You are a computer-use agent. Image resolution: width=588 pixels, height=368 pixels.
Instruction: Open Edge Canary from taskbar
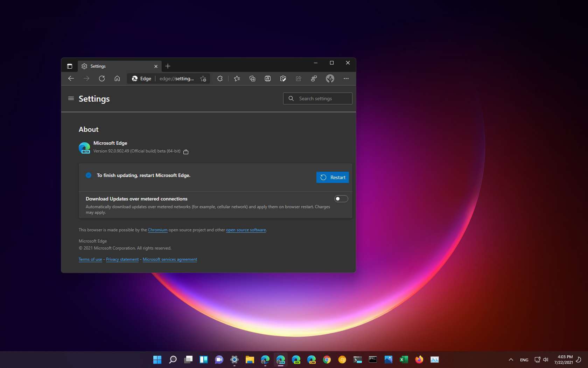click(x=311, y=360)
